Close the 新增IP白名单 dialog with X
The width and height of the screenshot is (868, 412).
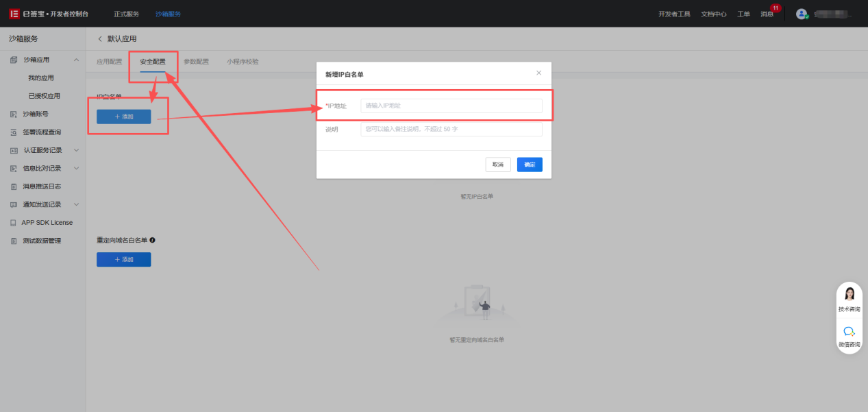pyautogui.click(x=538, y=73)
